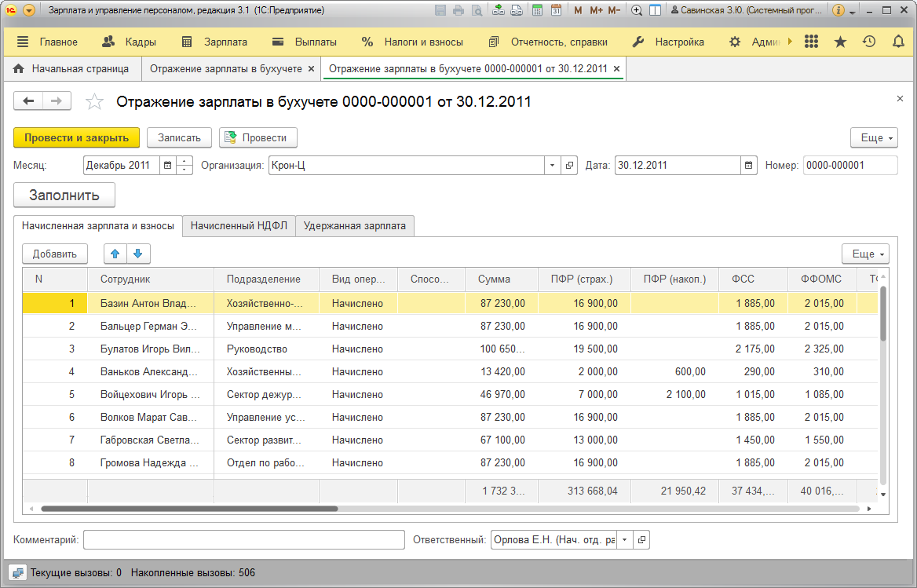Open functions grid menu icon
The width and height of the screenshot is (917, 588).
point(811,42)
